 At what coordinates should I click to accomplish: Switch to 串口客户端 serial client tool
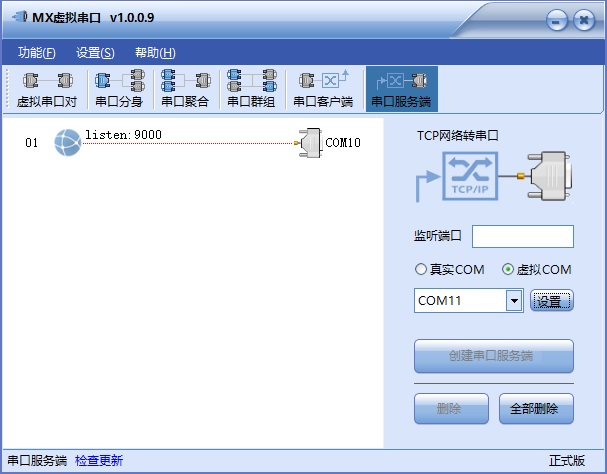tap(324, 89)
